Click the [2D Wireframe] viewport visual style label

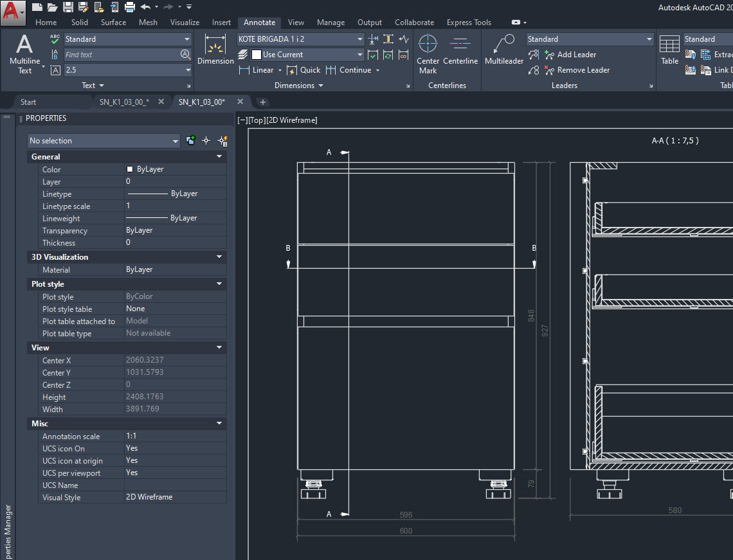[292, 120]
